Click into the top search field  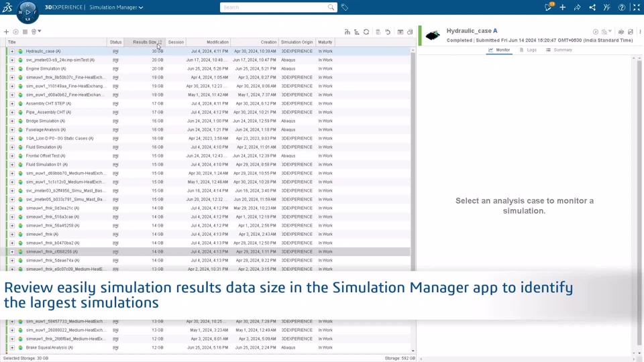pyautogui.click(x=274, y=7)
